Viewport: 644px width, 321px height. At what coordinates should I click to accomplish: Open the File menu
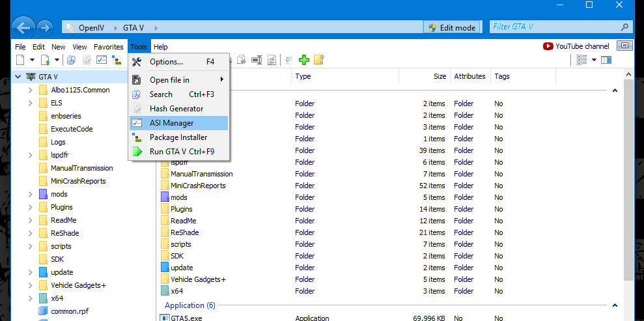coord(20,47)
